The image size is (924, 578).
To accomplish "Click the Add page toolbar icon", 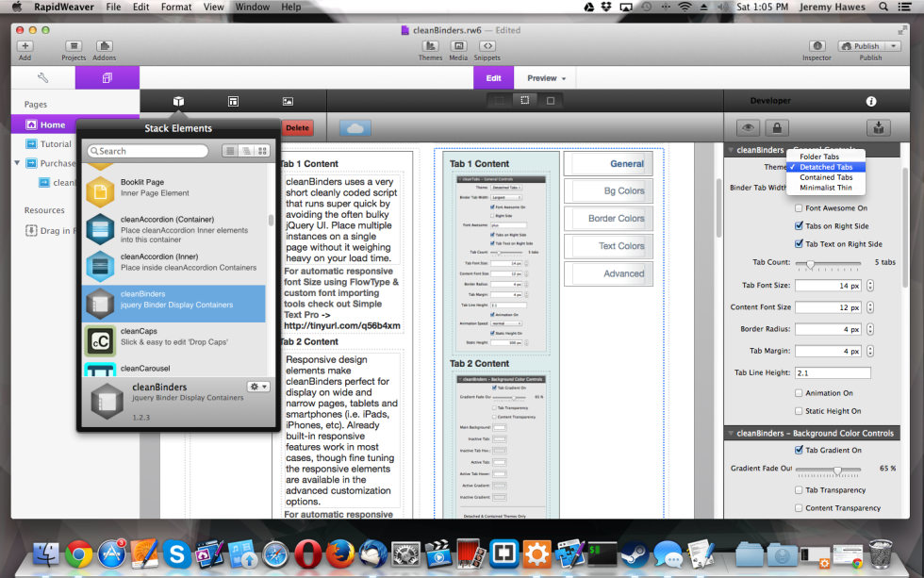I will 25,46.
